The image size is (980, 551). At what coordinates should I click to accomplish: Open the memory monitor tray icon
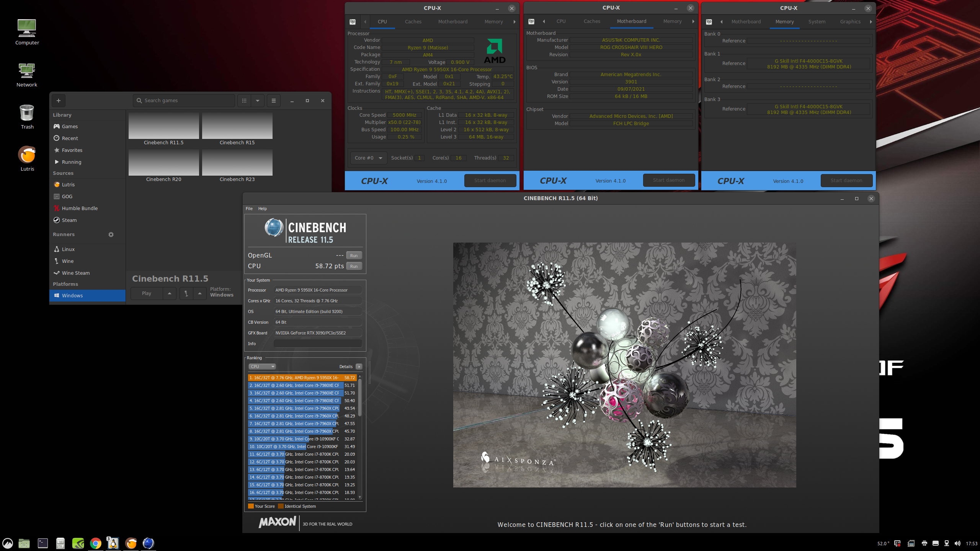[911, 543]
